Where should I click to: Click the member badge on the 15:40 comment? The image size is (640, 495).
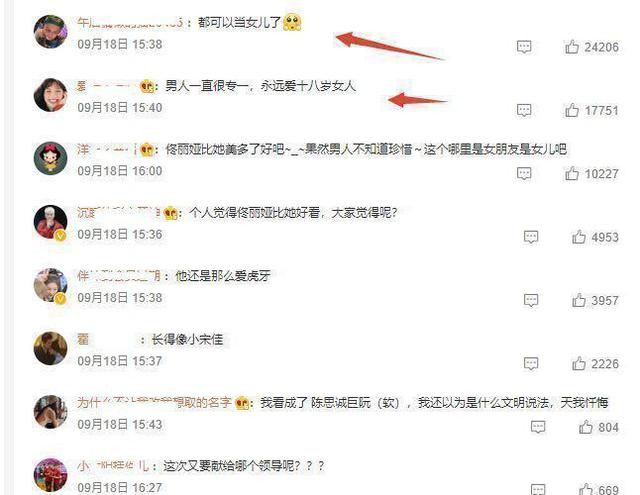tap(147, 87)
